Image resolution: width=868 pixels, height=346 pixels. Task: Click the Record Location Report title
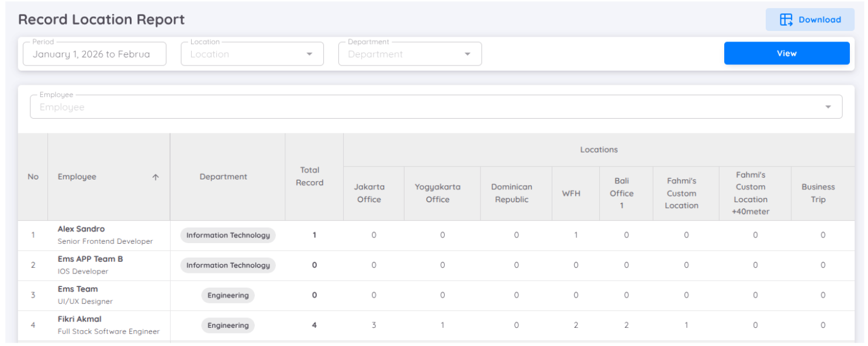[101, 19]
